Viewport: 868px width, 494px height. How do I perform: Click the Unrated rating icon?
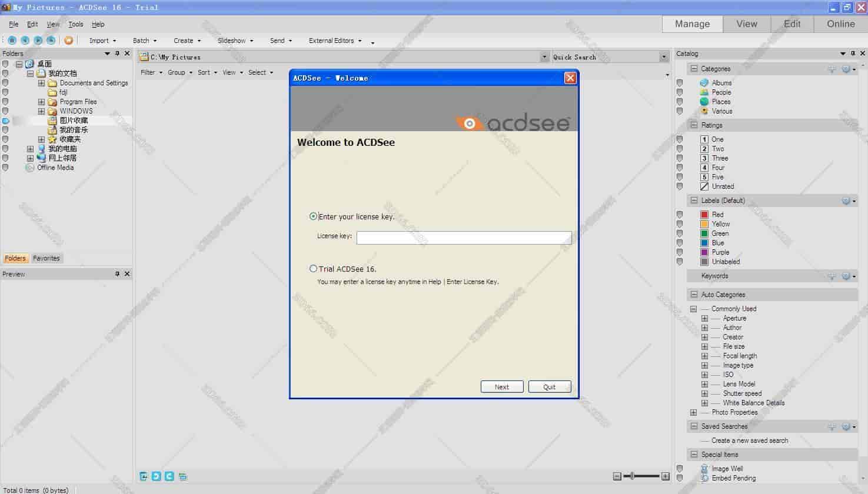click(x=704, y=186)
